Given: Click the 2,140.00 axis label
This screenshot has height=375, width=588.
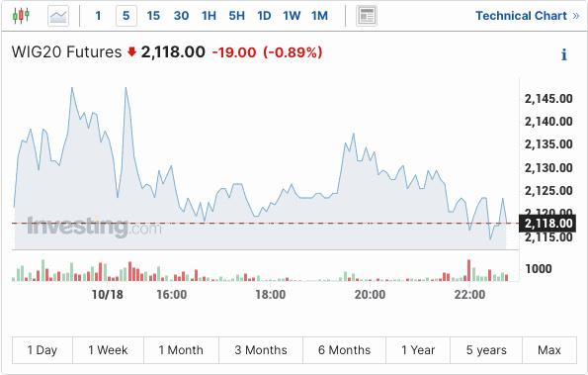Looking at the screenshot, I should (x=548, y=122).
